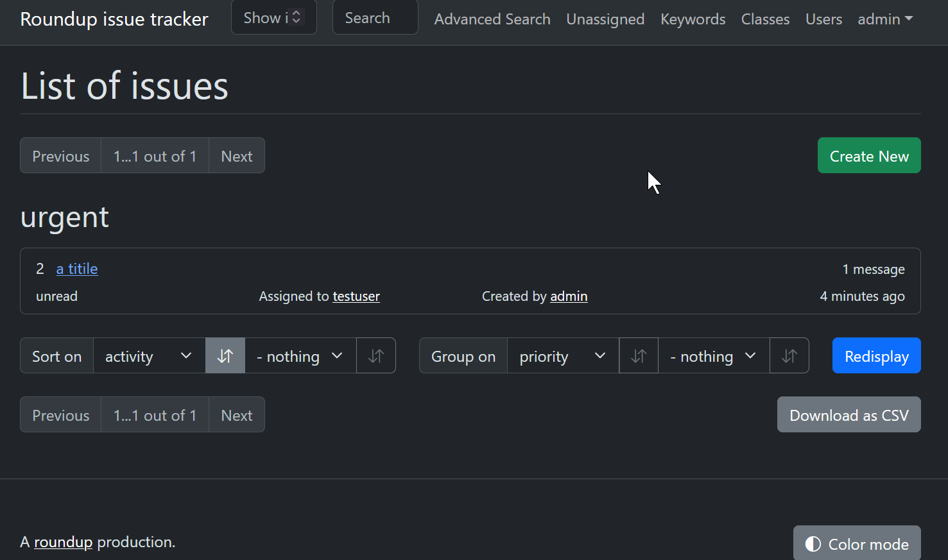Open the testuser assignee link
The image size is (948, 560).
(x=356, y=296)
